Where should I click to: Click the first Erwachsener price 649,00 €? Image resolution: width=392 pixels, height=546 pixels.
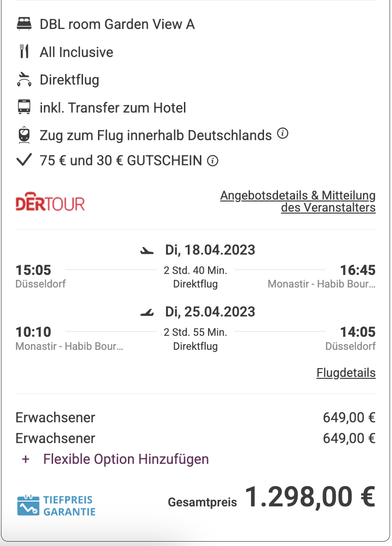349,417
